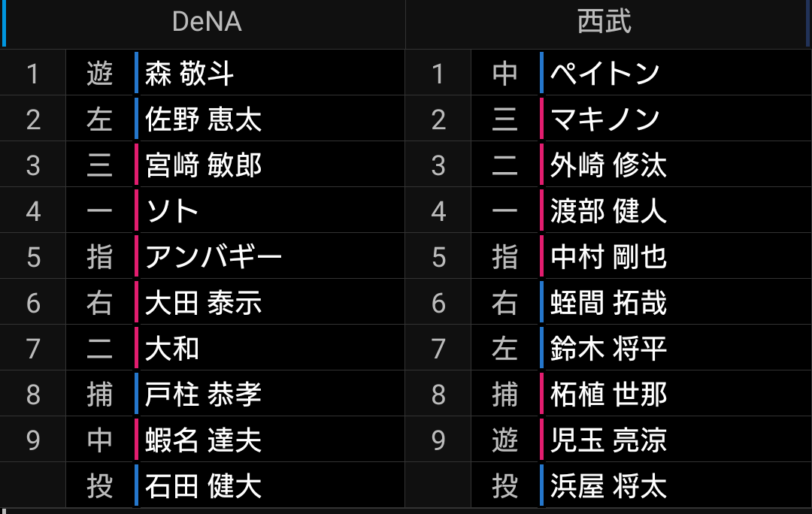
Task: Open designated hitter アンバギー
Action: pos(214,256)
